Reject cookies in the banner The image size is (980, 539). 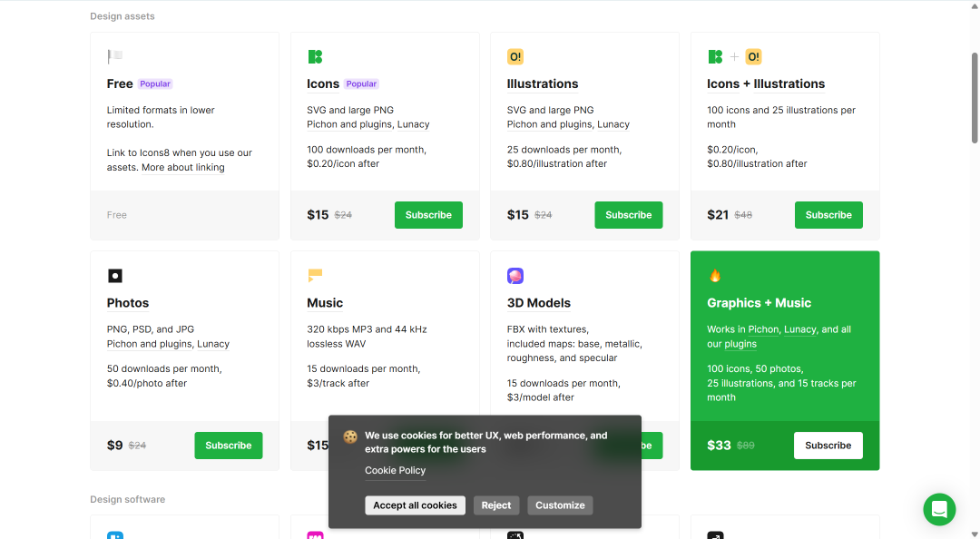pyautogui.click(x=496, y=505)
